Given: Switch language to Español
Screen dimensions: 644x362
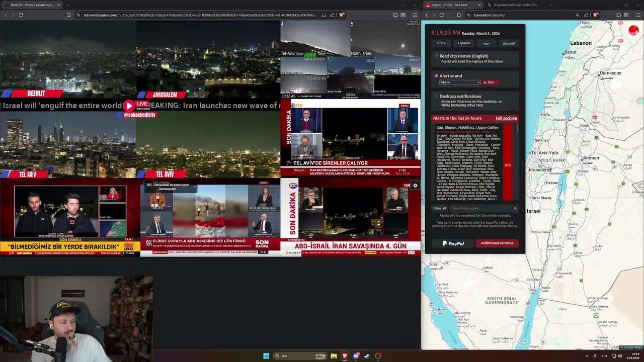Looking at the screenshot, I should click(x=464, y=43).
